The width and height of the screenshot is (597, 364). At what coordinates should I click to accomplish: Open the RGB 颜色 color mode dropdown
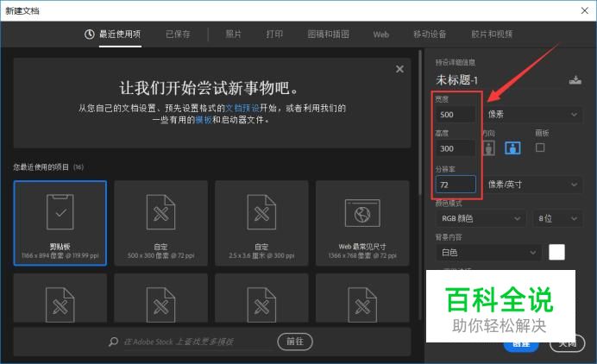click(x=481, y=218)
